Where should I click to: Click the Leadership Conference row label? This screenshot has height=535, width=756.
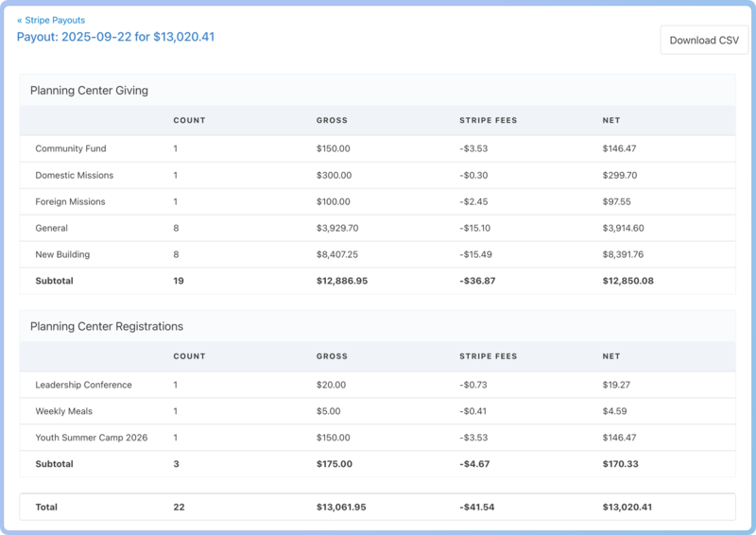point(83,385)
